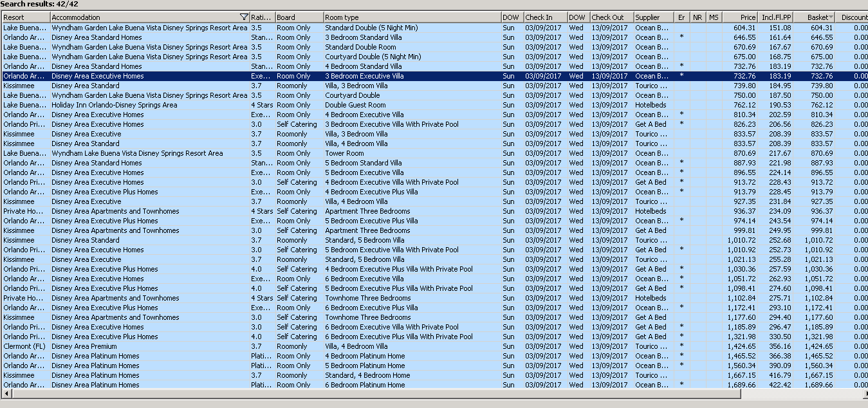Click '3 Bedroom Executive Villa With Private Pool'

pyautogui.click(x=392, y=124)
